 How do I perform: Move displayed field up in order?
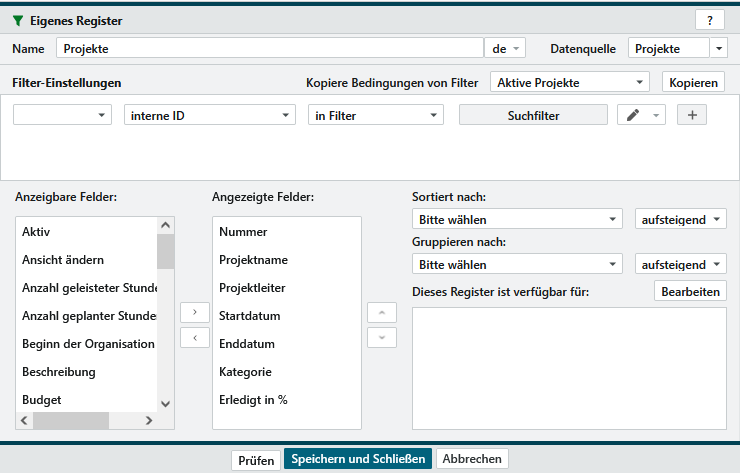click(x=381, y=312)
